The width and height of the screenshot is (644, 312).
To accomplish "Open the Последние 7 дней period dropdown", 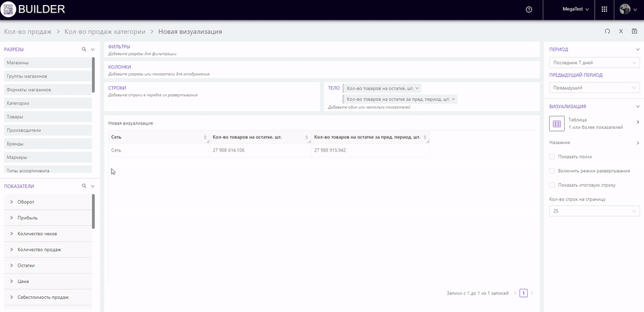I will (594, 62).
